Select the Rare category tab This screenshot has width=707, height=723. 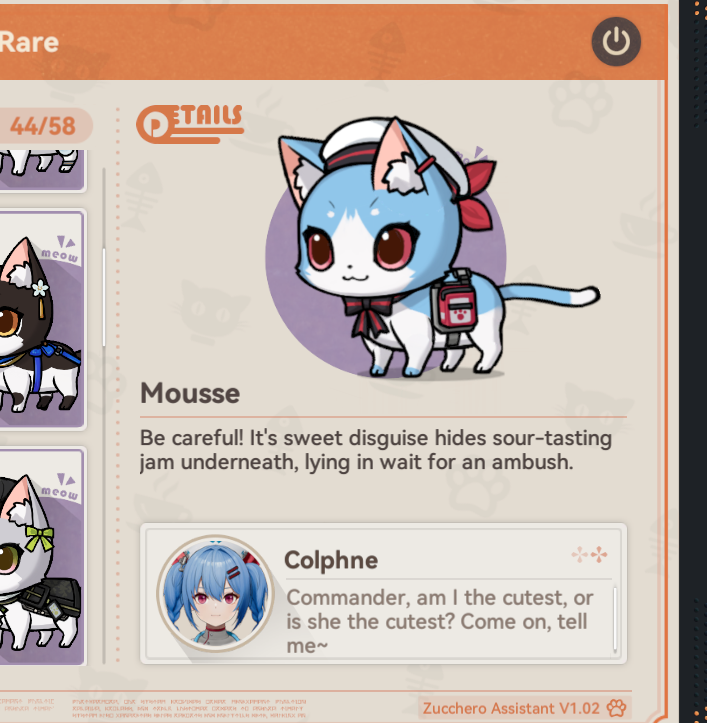[x=30, y=42]
